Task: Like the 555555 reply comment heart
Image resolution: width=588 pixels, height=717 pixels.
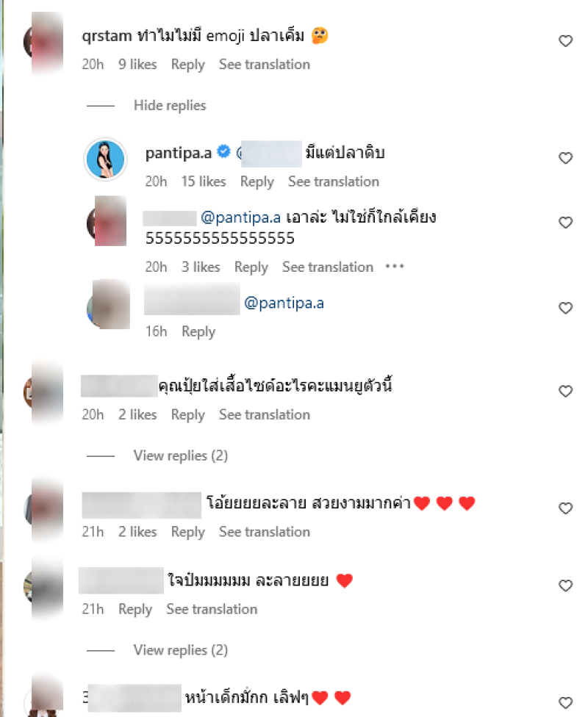Action: (565, 223)
